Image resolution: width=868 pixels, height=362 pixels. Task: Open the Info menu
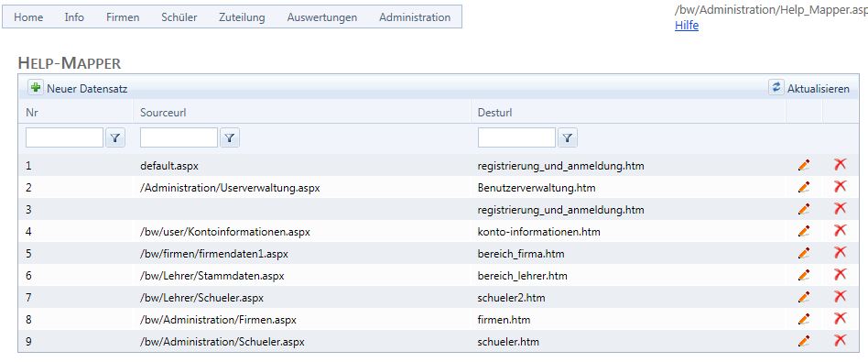pyautogui.click(x=74, y=17)
